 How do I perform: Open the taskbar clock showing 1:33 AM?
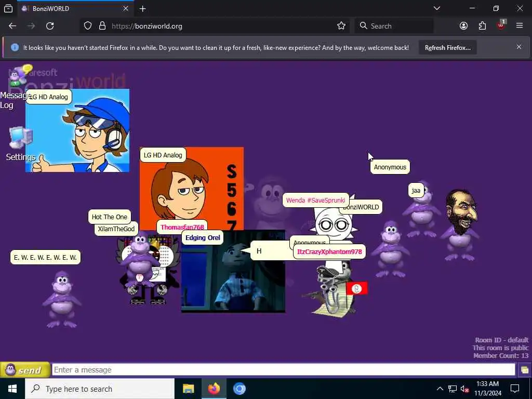(x=487, y=389)
